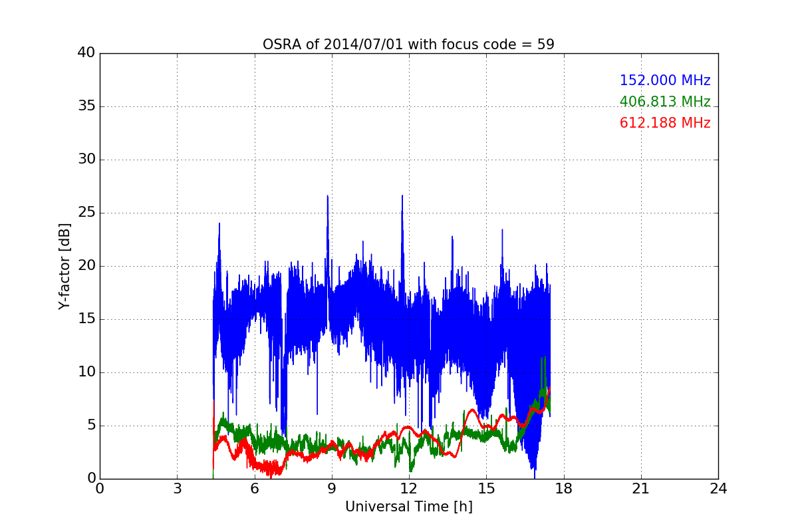Select the 406.813 MHz legend label
Screen dimensions: 798x532
[665, 102]
